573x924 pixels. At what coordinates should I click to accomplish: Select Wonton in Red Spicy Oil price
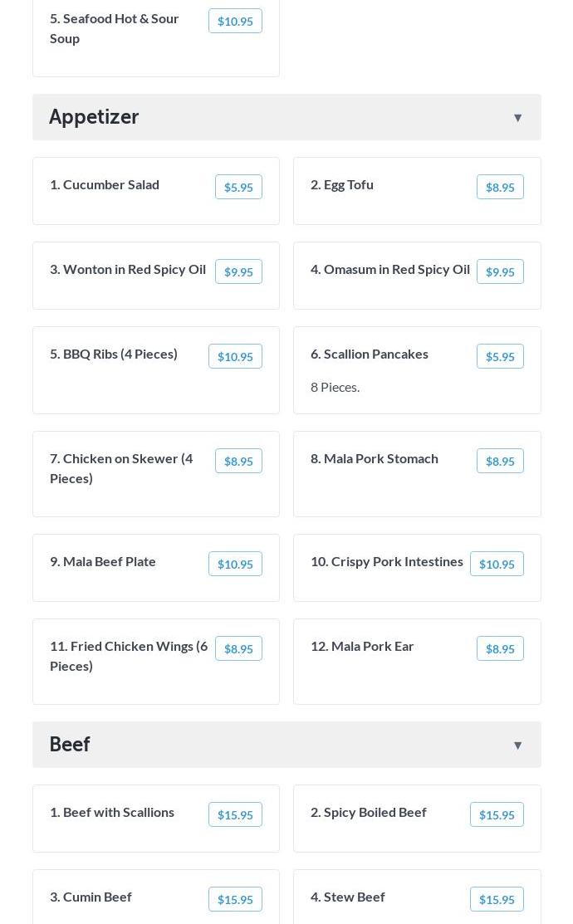point(238,272)
